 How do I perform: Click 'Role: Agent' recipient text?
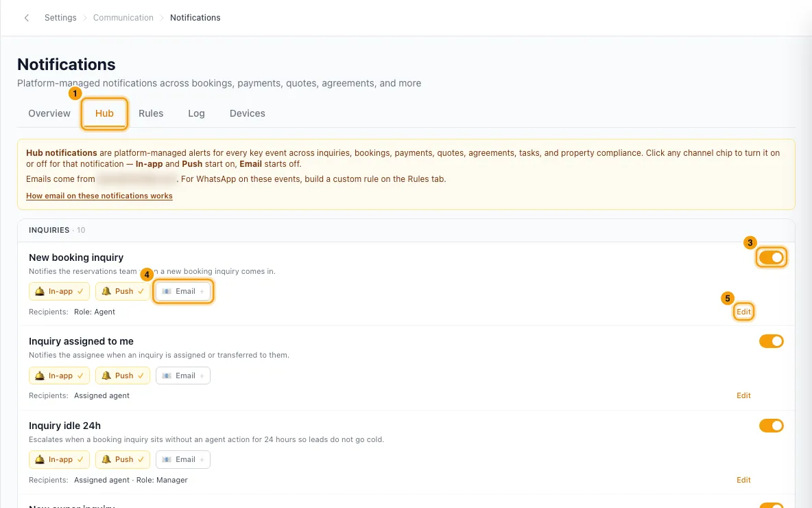[x=95, y=312]
